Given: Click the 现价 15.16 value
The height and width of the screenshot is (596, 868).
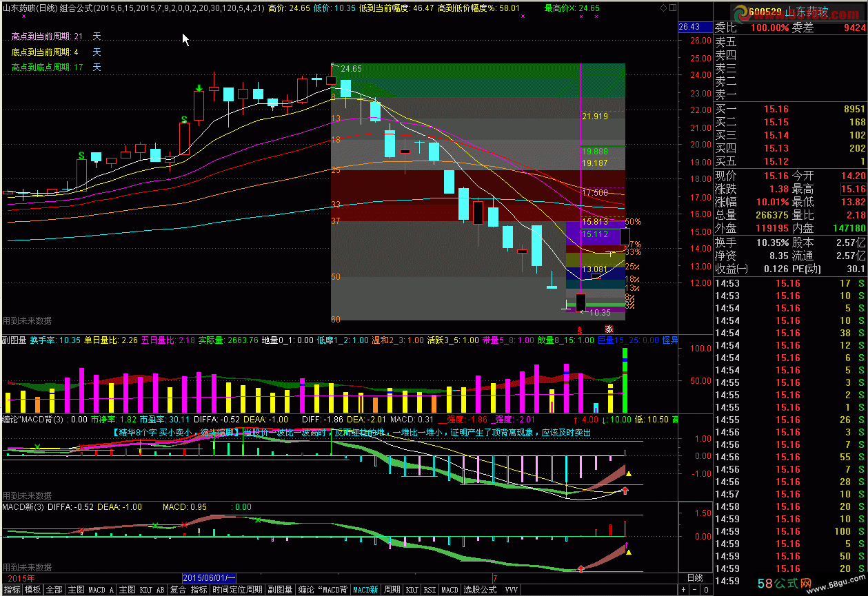Looking at the screenshot, I should tap(776, 176).
